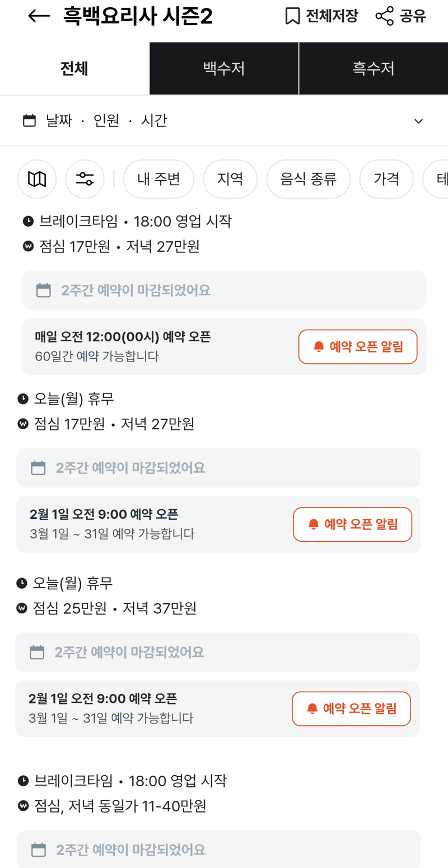Open the 음식 종류 filter chip
448x868 pixels.
pyautogui.click(x=308, y=179)
